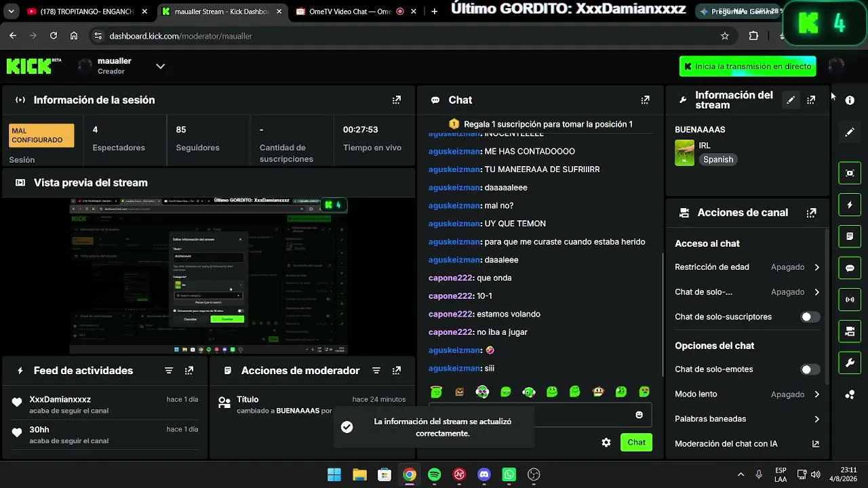868x488 pixels.
Task: Open the Windows Start menu
Action: (334, 474)
